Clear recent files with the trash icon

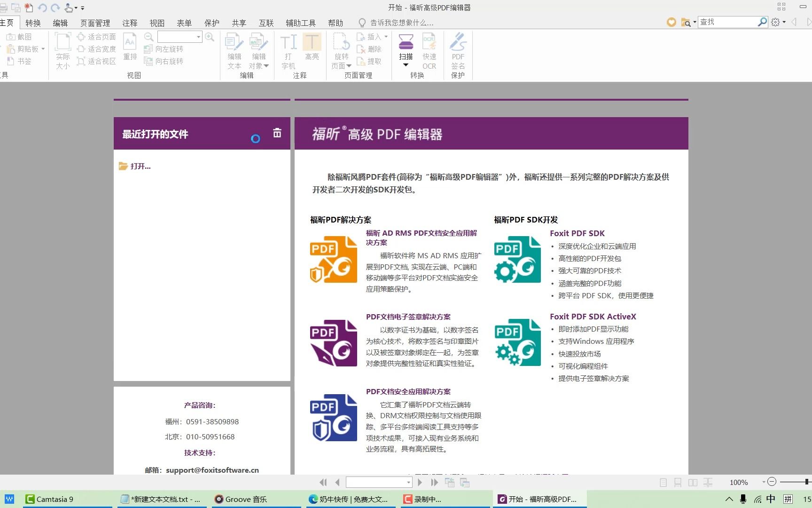click(277, 133)
